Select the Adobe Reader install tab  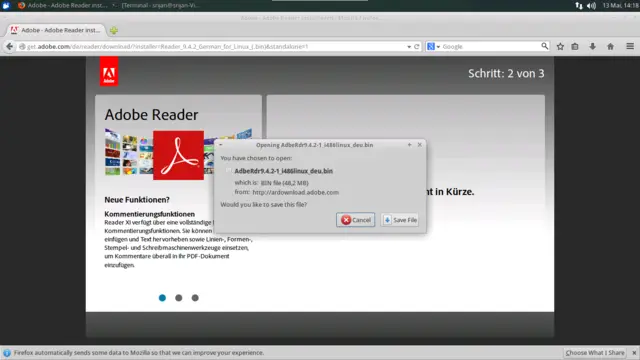click(x=56, y=30)
